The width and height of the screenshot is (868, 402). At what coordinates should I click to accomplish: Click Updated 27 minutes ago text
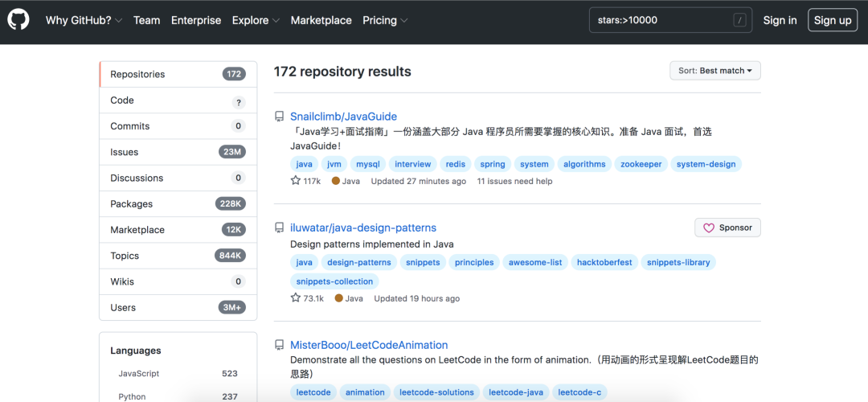pos(419,181)
